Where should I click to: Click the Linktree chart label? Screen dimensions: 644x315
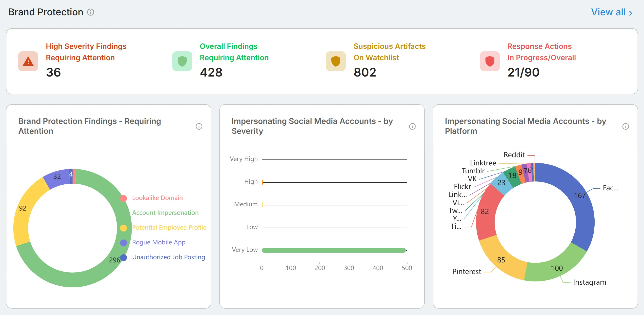point(483,163)
